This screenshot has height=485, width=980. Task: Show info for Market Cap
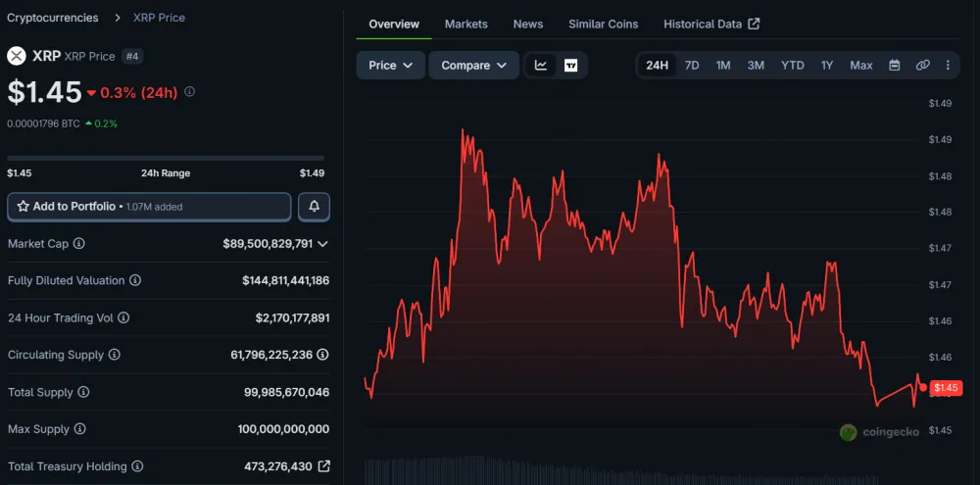click(78, 244)
